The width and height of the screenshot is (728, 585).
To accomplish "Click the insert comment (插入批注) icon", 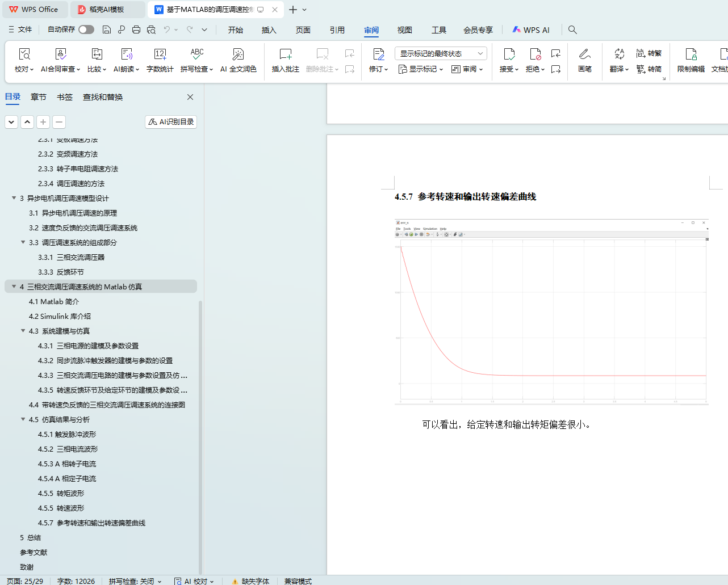I will coord(285,54).
